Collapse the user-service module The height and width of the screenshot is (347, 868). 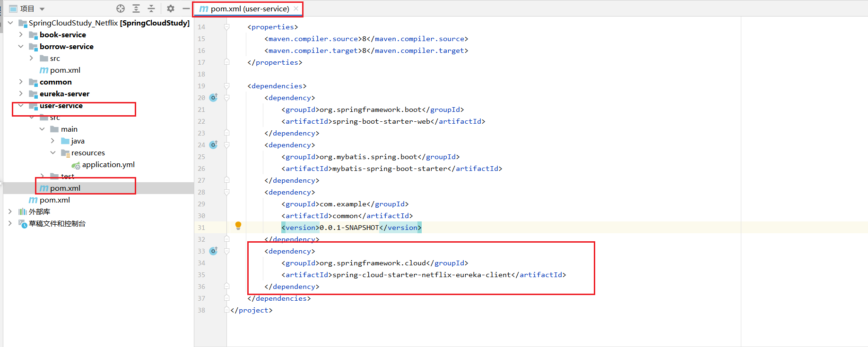click(x=21, y=105)
